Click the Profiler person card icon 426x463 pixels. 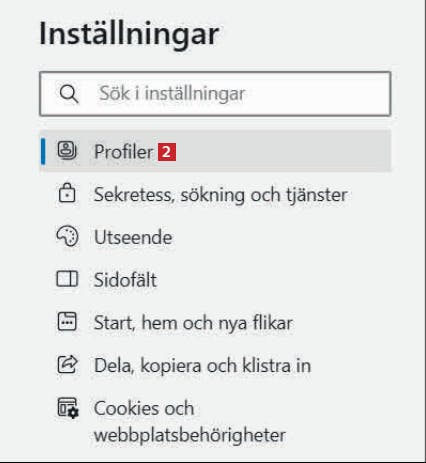pyautogui.click(x=67, y=151)
